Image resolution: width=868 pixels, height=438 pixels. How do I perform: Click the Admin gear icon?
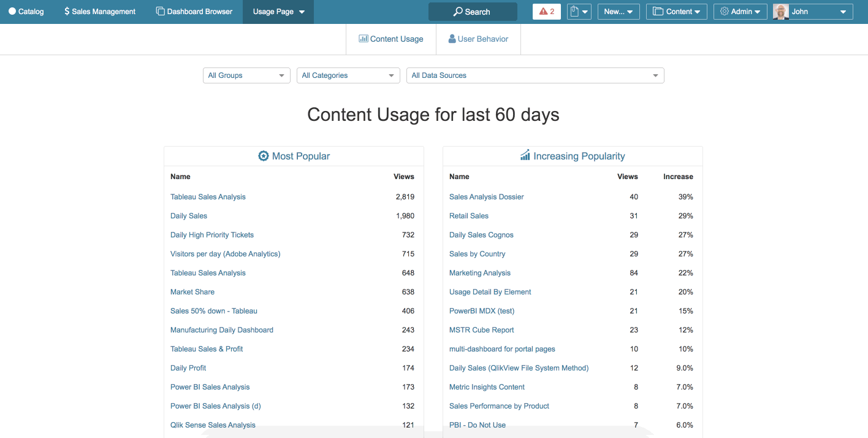click(x=725, y=12)
